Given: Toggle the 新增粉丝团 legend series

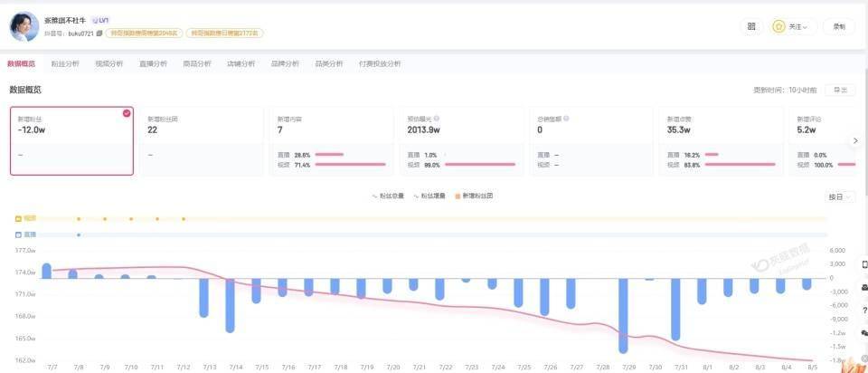Looking at the screenshot, I should 474,196.
